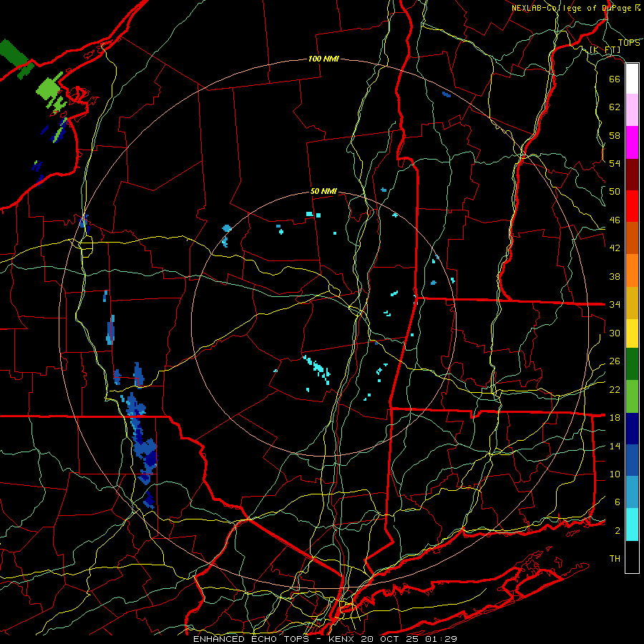Screen dimensions: 644x644
Task: Click the legend value '42'
Action: [x=615, y=248]
